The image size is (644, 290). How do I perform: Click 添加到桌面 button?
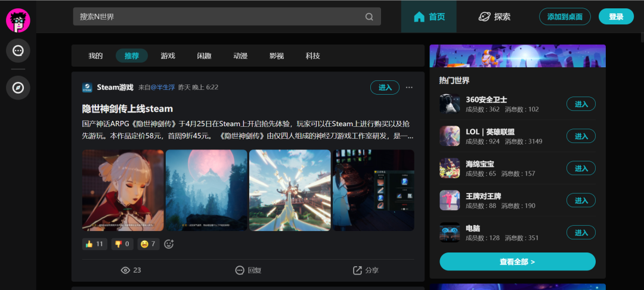point(565,17)
